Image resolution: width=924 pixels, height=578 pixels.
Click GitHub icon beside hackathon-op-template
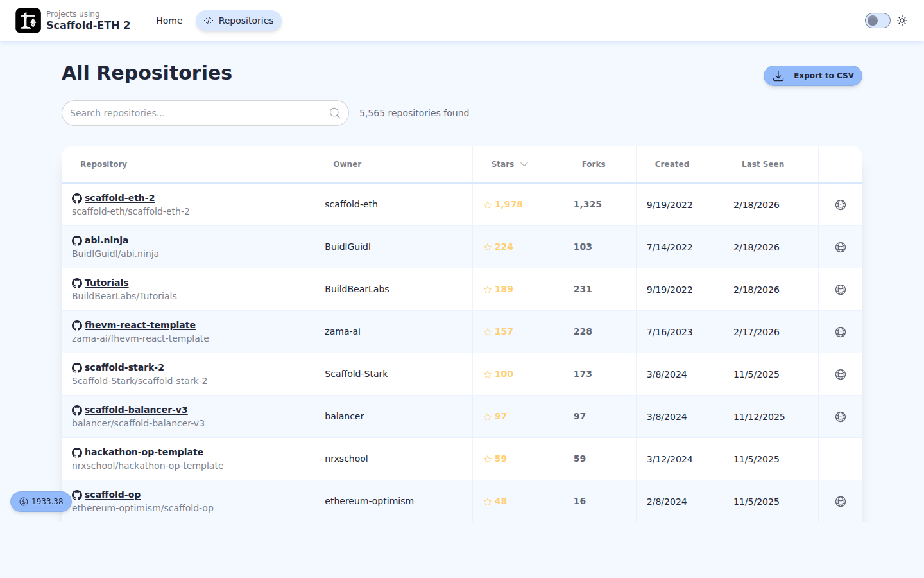click(x=77, y=453)
